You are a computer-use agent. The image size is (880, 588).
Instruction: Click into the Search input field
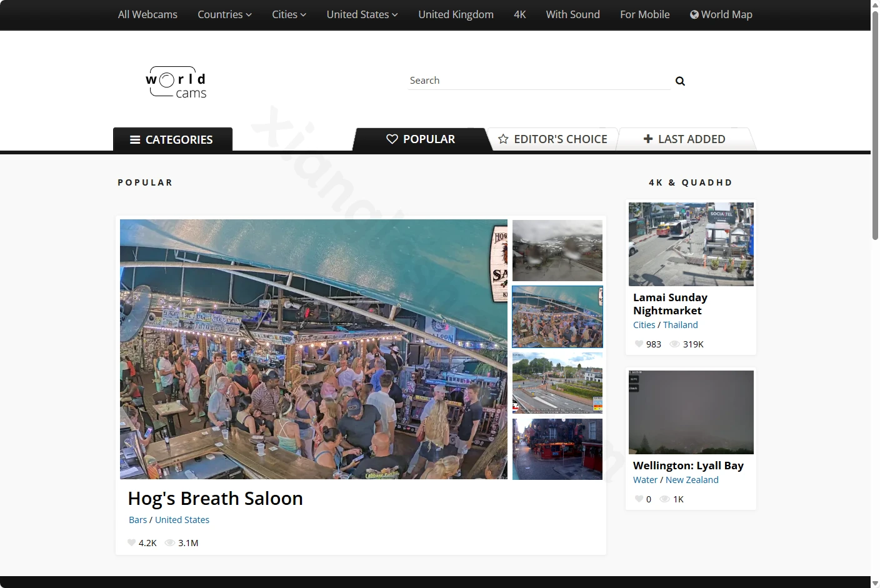click(x=539, y=81)
